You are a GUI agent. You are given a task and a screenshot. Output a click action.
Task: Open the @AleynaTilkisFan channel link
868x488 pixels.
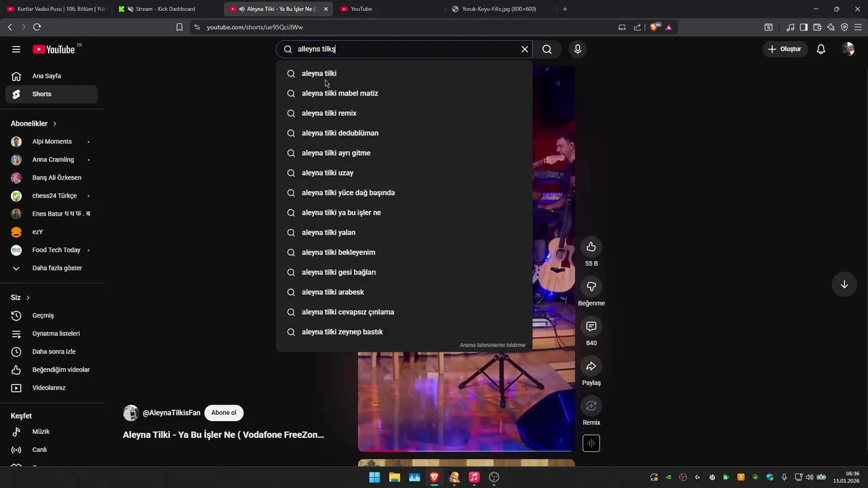[171, 413]
